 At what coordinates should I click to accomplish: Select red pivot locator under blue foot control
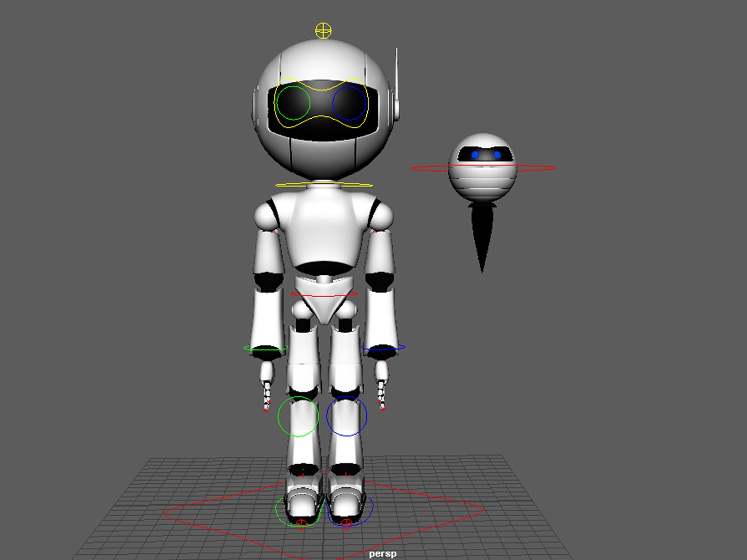(347, 523)
